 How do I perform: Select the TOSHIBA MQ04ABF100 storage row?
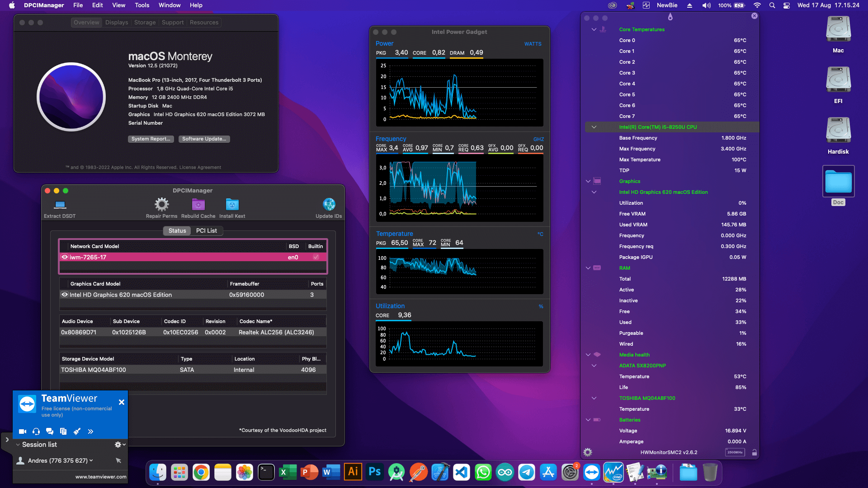[x=193, y=370]
